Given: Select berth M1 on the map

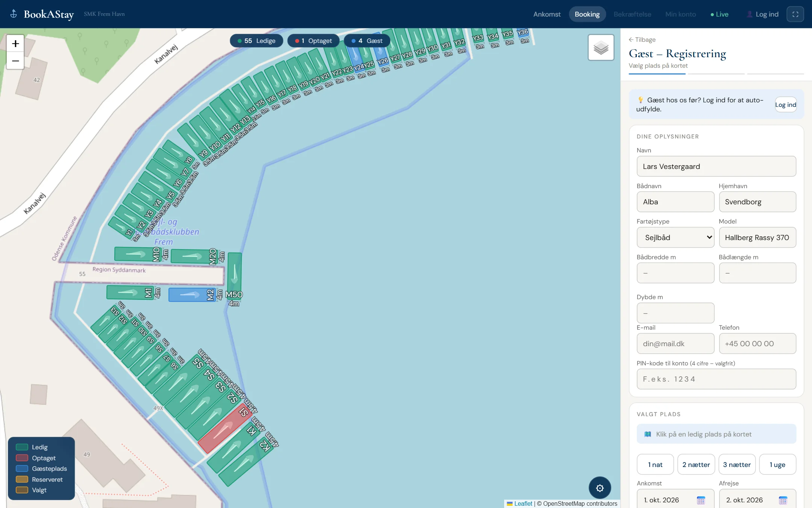Looking at the screenshot, I should pyautogui.click(x=130, y=292).
